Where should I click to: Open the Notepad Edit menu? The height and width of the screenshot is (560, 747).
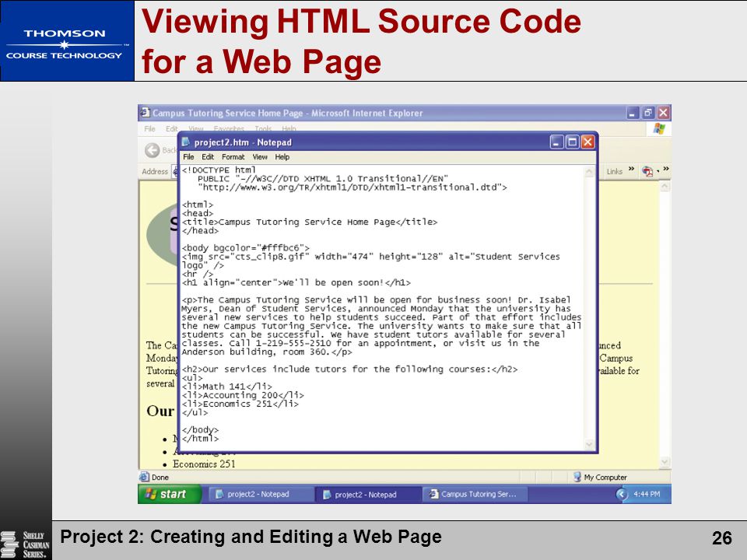tap(207, 156)
